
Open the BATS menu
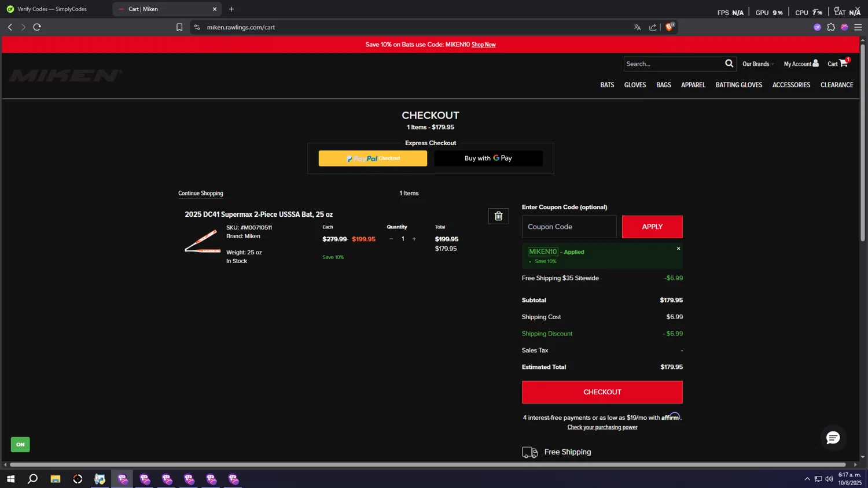tap(607, 85)
